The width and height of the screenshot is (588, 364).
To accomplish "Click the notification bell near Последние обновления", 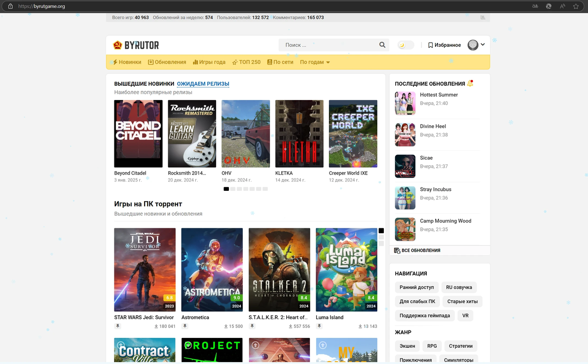I will [470, 83].
